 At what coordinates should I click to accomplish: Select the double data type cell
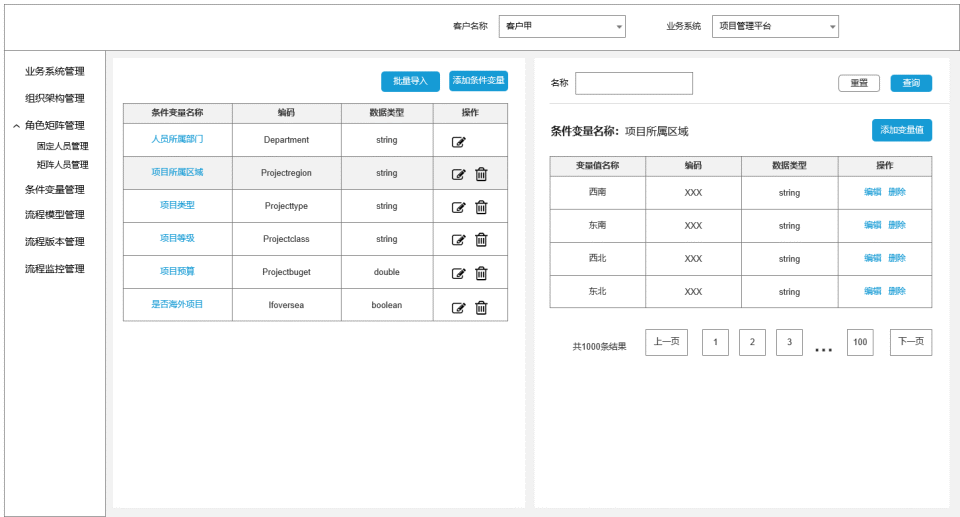(387, 272)
